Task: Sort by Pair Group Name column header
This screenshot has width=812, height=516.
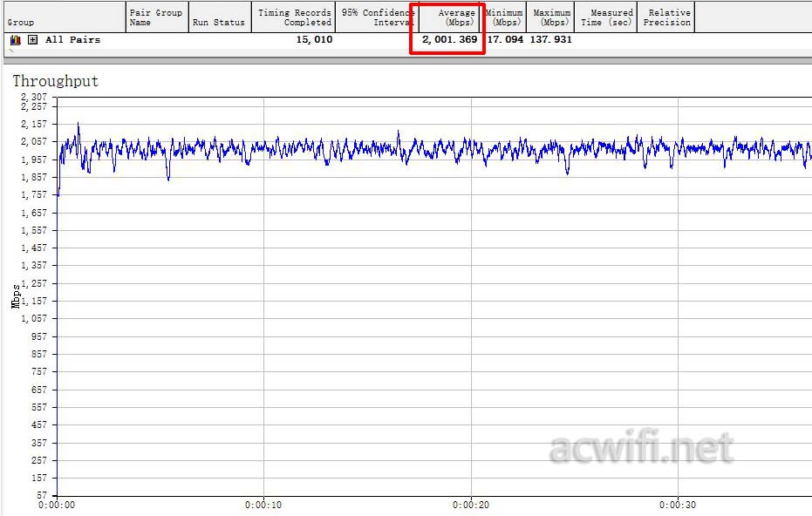Action: tap(157, 17)
